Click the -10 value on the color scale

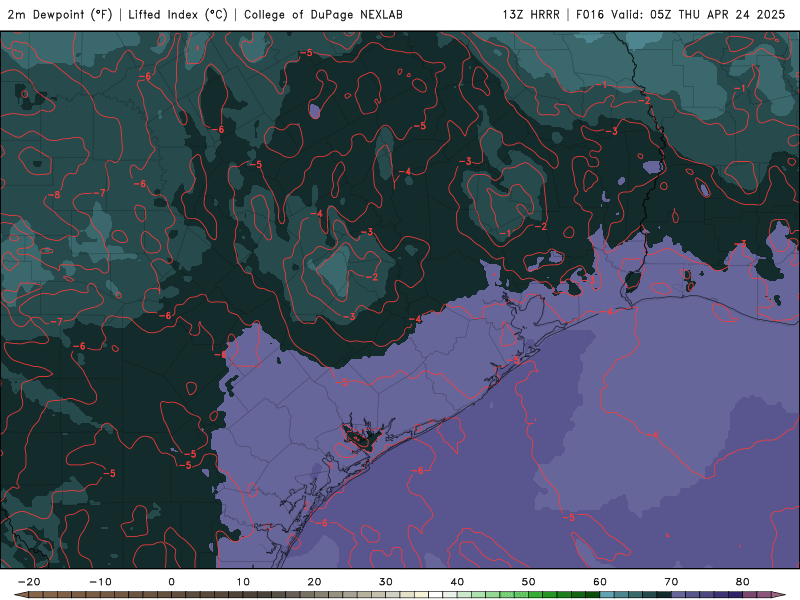(100, 582)
